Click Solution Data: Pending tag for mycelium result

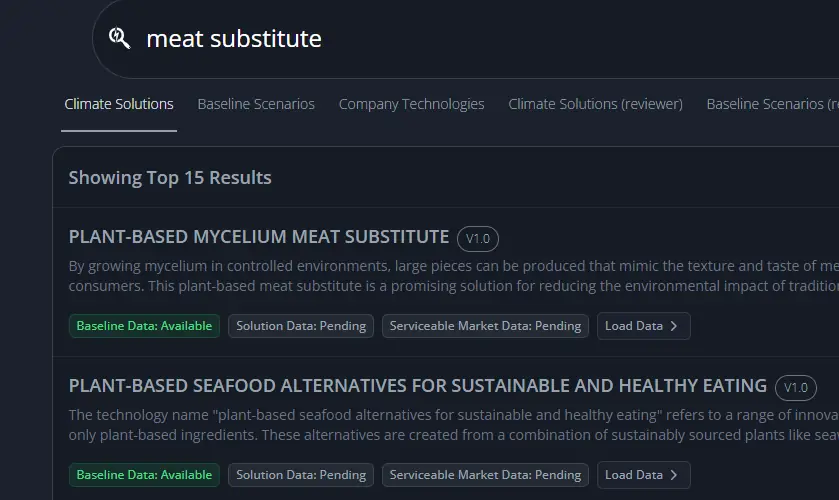[x=301, y=326]
